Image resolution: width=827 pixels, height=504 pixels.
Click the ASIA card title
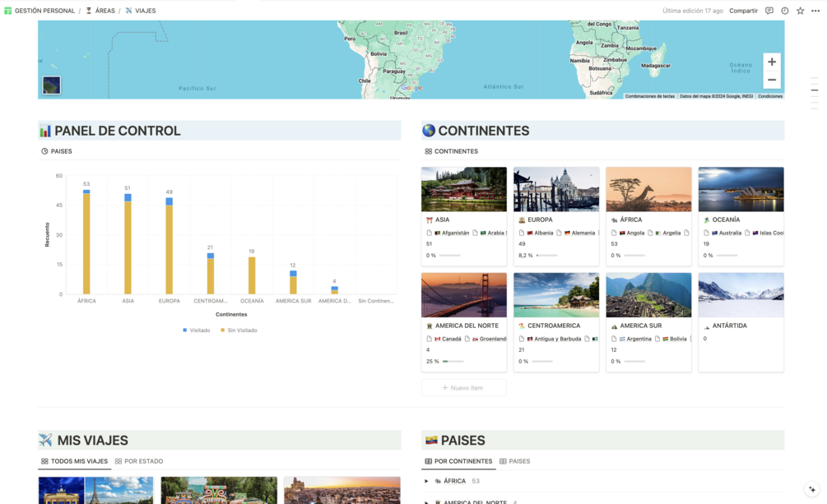[x=442, y=220]
